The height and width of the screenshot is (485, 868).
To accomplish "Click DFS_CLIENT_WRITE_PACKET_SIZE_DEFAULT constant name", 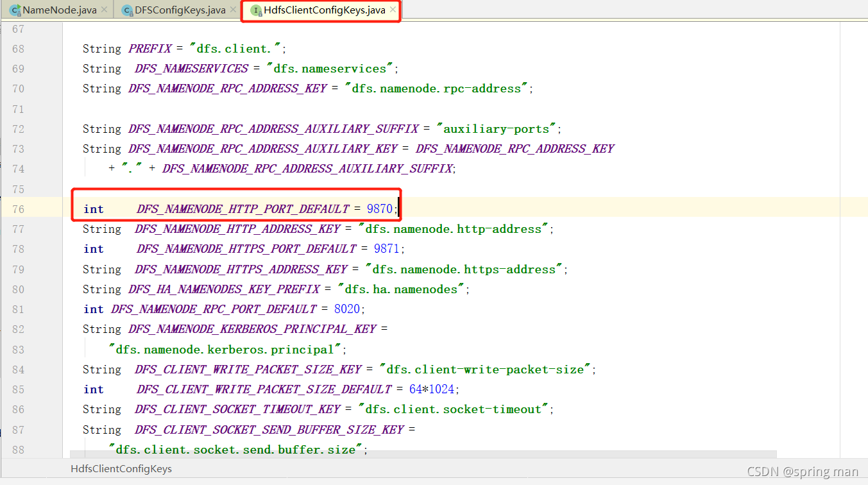I will point(264,389).
